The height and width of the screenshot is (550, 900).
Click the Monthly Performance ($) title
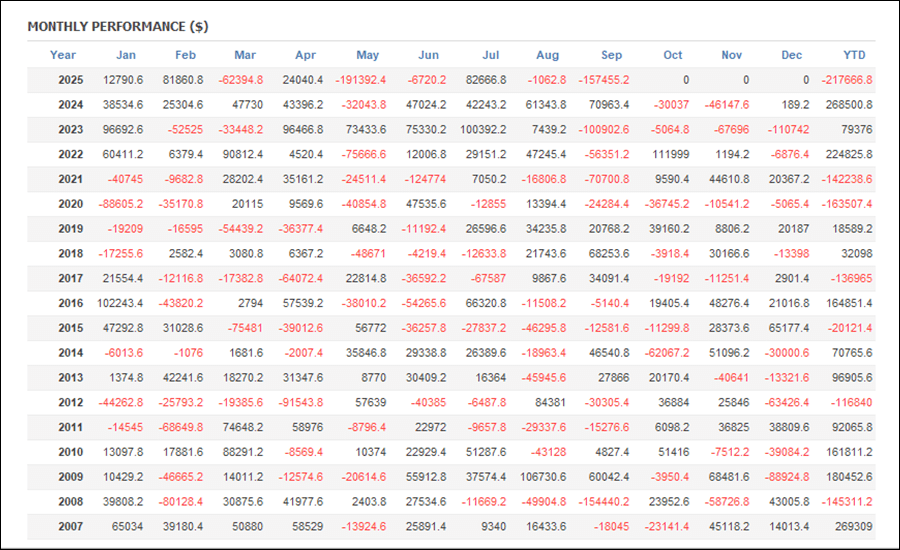(117, 26)
